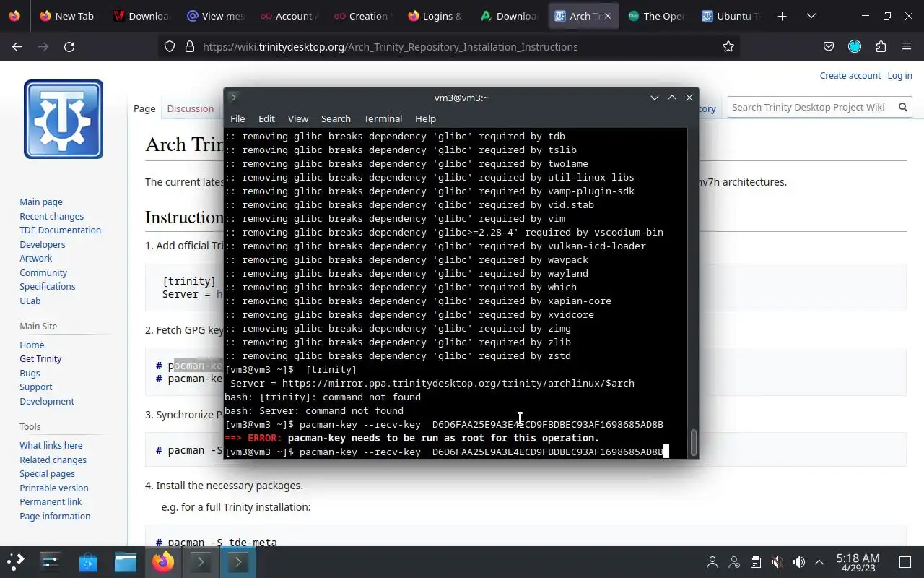Screen dimensions: 924x578
Task: Click the Bugs sidebar link
Action: point(30,373)
